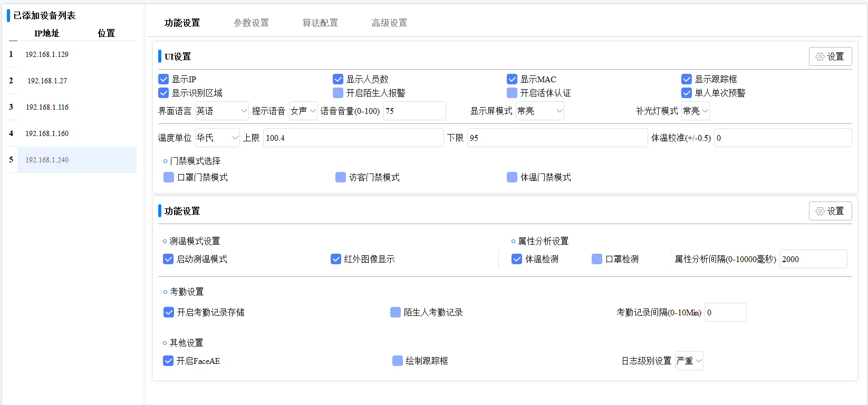Open the 界面语言 dropdown
Image resolution: width=868 pixels, height=405 pixels.
coord(221,111)
